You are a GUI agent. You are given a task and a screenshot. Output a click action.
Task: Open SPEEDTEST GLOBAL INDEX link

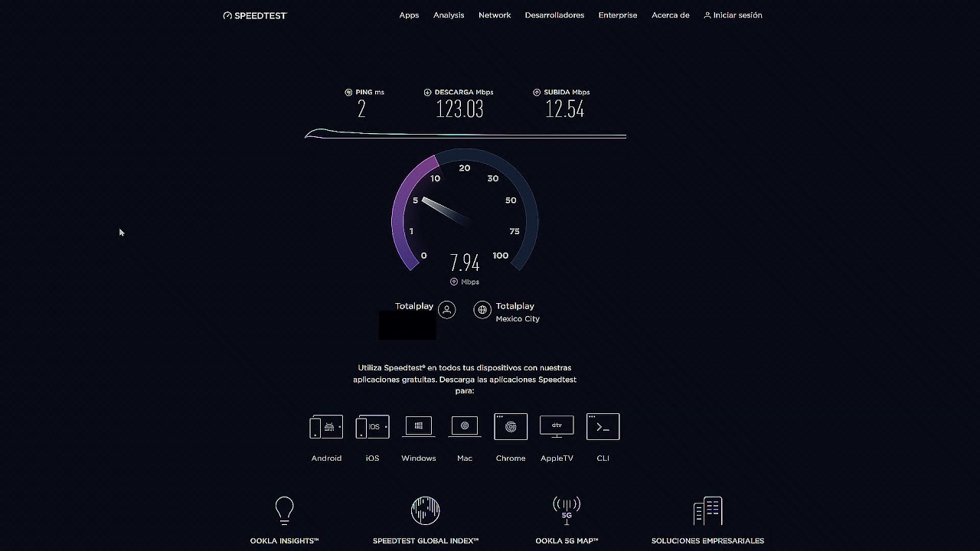(426, 541)
